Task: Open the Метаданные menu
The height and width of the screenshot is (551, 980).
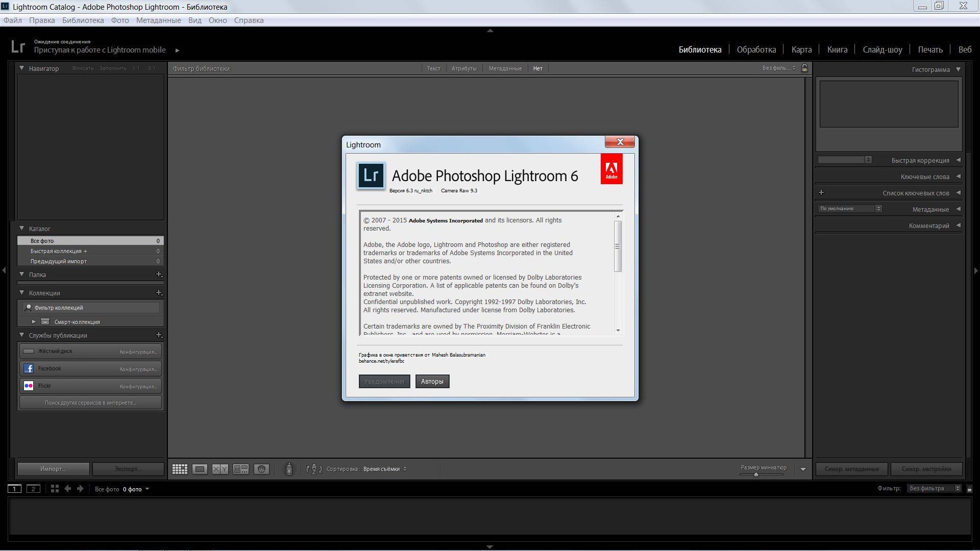Action: pos(158,20)
